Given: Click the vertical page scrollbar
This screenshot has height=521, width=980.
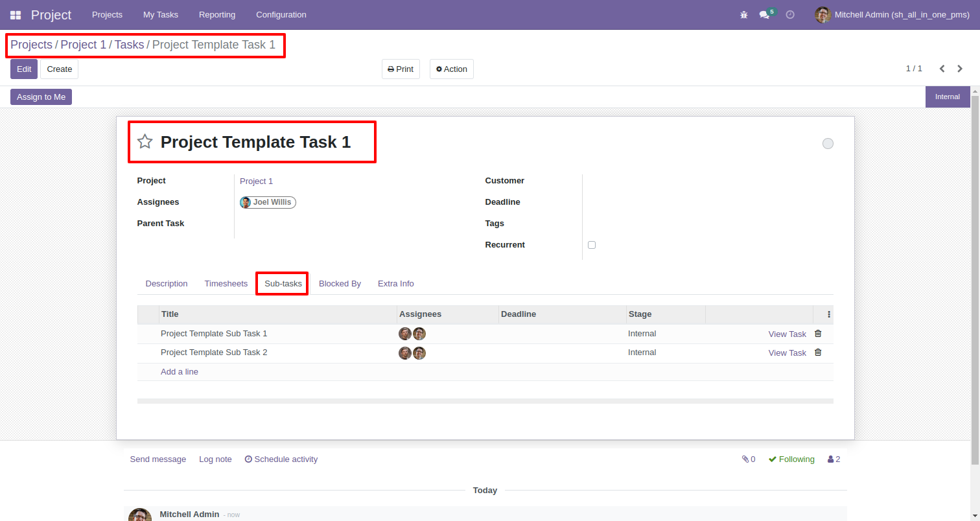Looking at the screenshot, I should pyautogui.click(x=975, y=280).
